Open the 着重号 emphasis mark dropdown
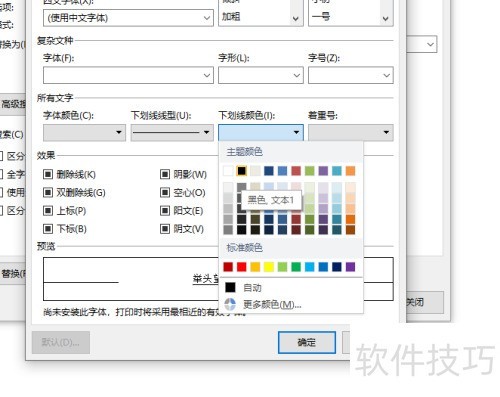This screenshot has height=397, width=500. tap(351, 133)
